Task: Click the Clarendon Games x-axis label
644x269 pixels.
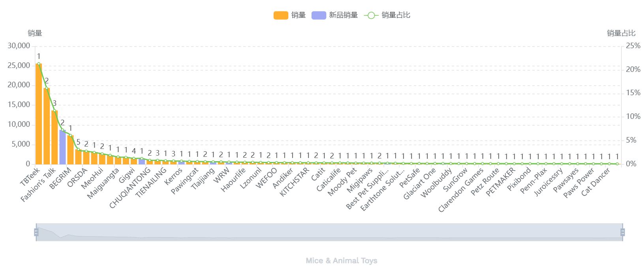Action: [461, 190]
